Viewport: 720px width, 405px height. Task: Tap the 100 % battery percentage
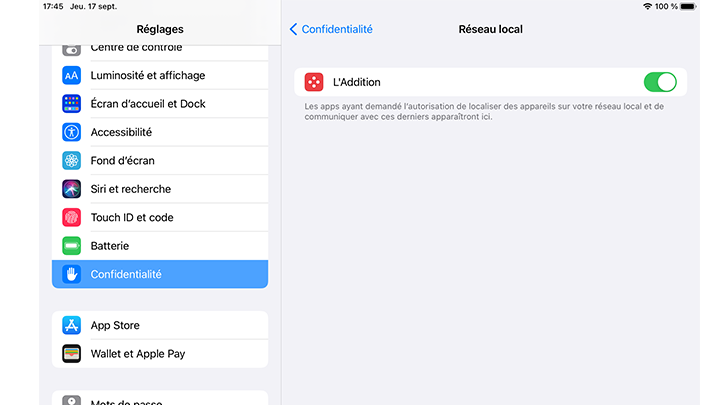pyautogui.click(x=666, y=6)
